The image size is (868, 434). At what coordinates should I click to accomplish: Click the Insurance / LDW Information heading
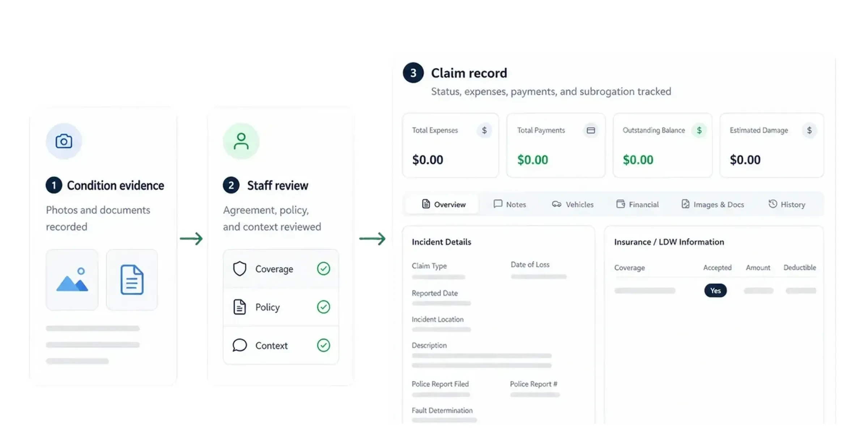(x=669, y=242)
